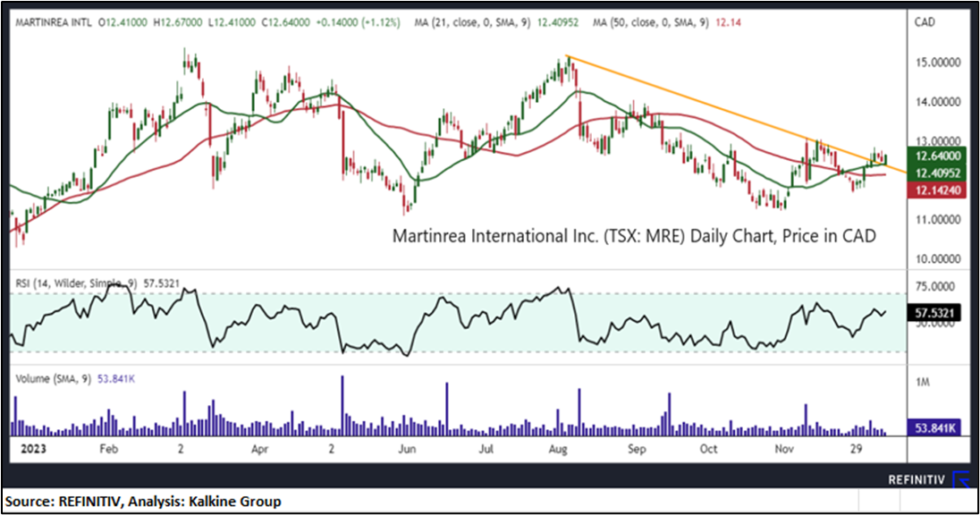The image size is (980, 515).
Task: Click the 53.841K volume value in label
Action: tap(116, 379)
